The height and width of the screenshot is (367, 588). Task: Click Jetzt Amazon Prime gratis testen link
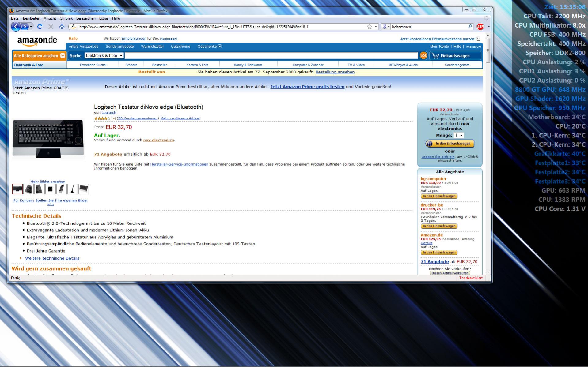point(307,87)
